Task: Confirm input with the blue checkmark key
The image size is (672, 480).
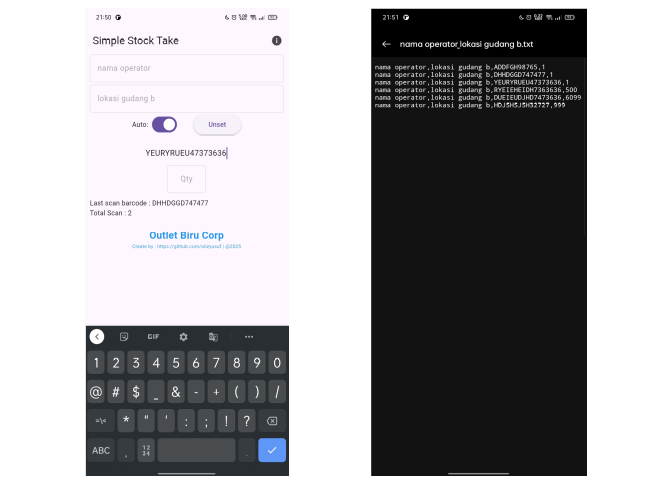Action: tap(272, 450)
